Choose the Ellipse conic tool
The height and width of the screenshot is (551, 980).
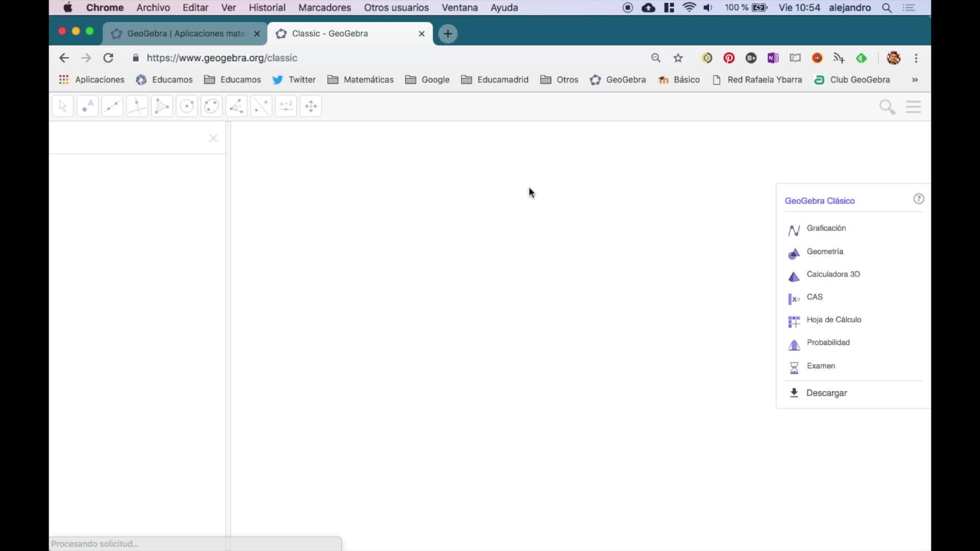point(211,107)
